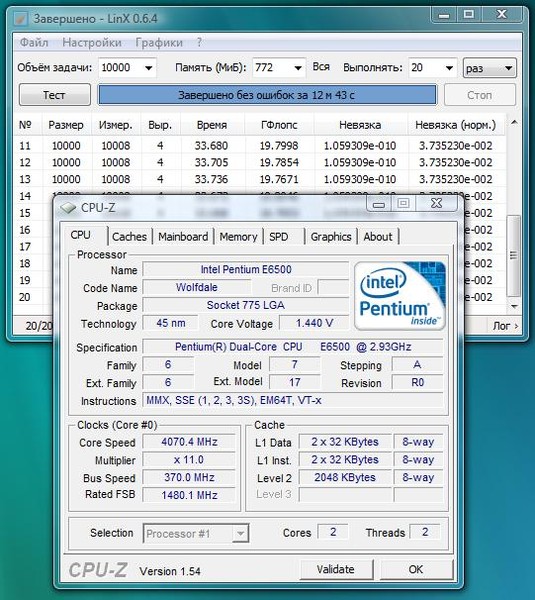The height and width of the screenshot is (600, 535).
Task: Click the 370.0 MHz bus speed value
Action: (189, 477)
